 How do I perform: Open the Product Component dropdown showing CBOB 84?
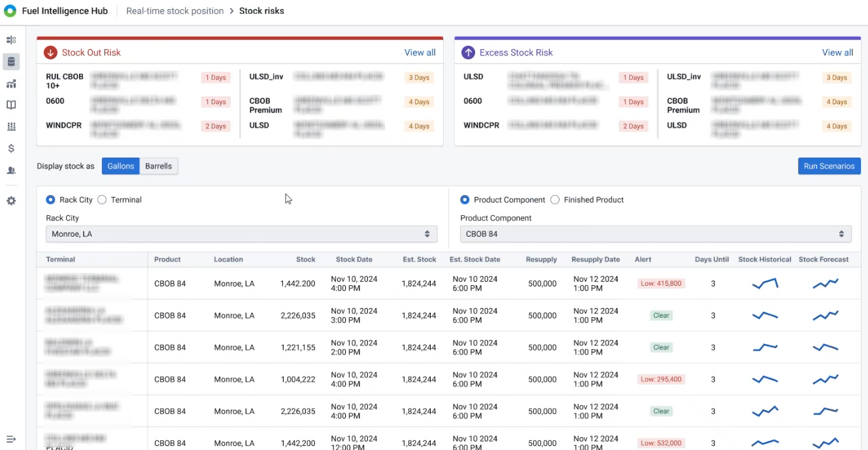tap(656, 234)
